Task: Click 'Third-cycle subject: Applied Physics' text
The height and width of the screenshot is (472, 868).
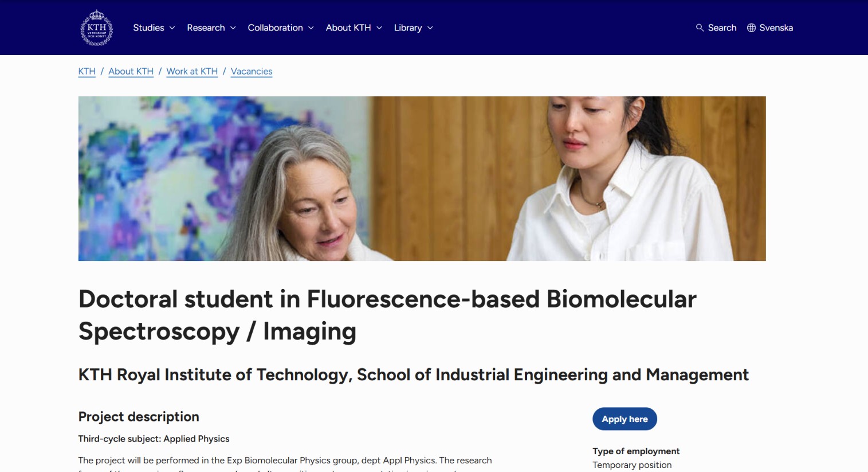Action: [154, 439]
